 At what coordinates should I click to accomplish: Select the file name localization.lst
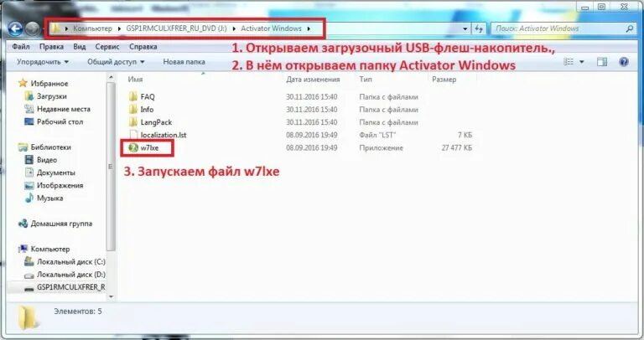point(164,135)
